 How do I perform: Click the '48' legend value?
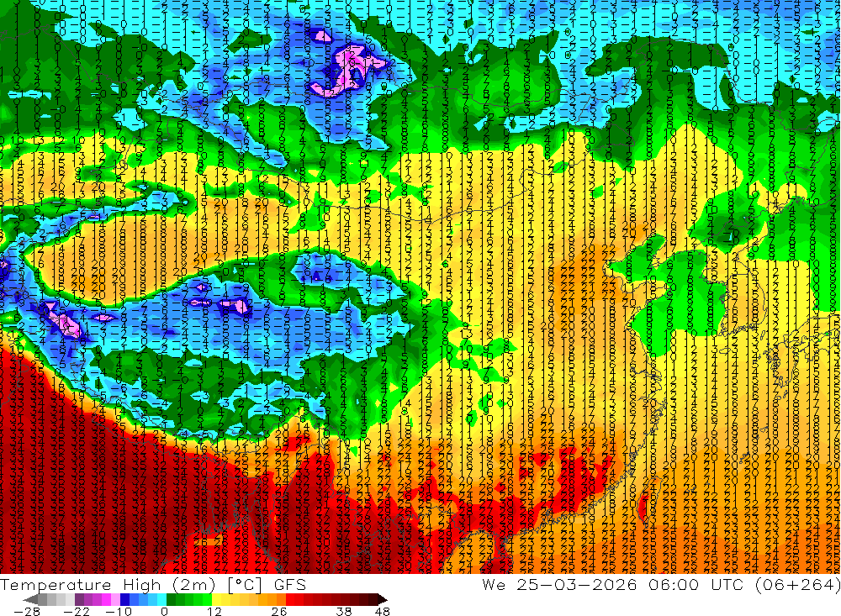pos(383,611)
